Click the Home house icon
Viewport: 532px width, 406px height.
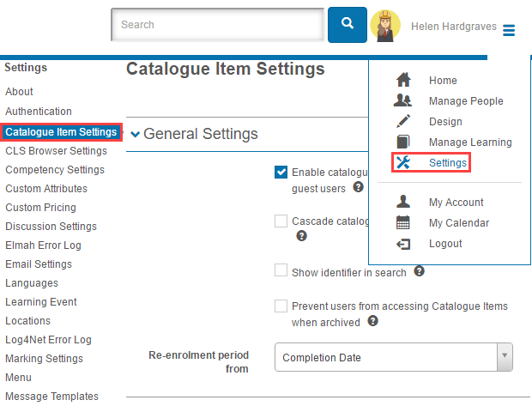tap(403, 81)
